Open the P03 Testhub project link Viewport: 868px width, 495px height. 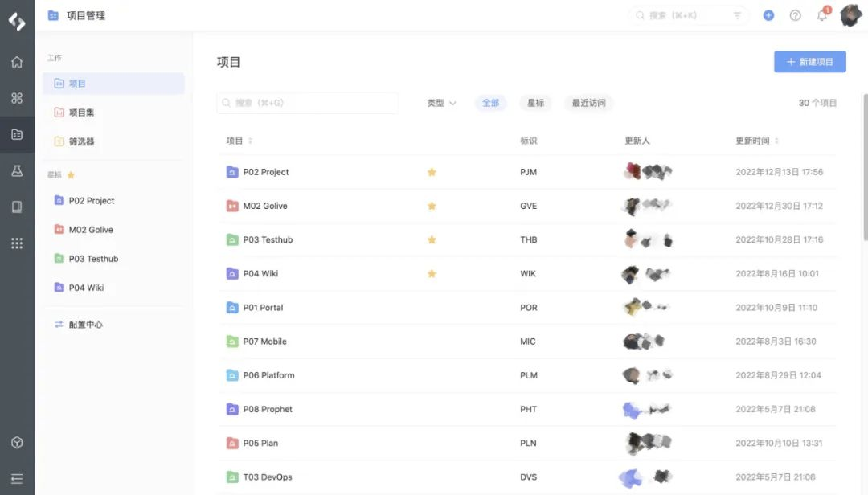click(269, 239)
